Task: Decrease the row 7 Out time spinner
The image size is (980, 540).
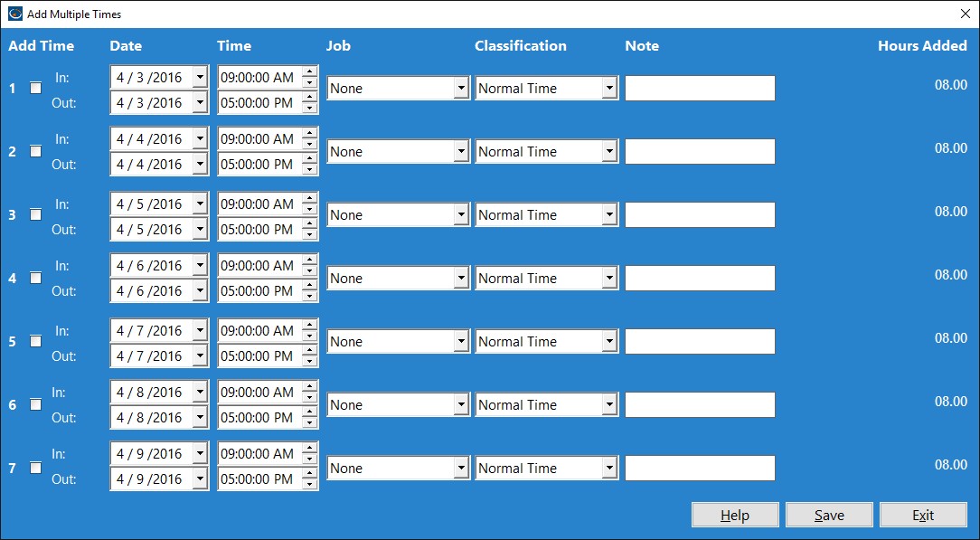Action: coord(309,485)
